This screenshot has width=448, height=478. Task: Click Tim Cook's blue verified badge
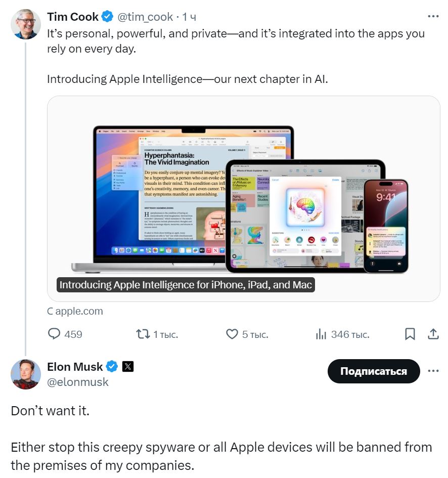tap(107, 17)
